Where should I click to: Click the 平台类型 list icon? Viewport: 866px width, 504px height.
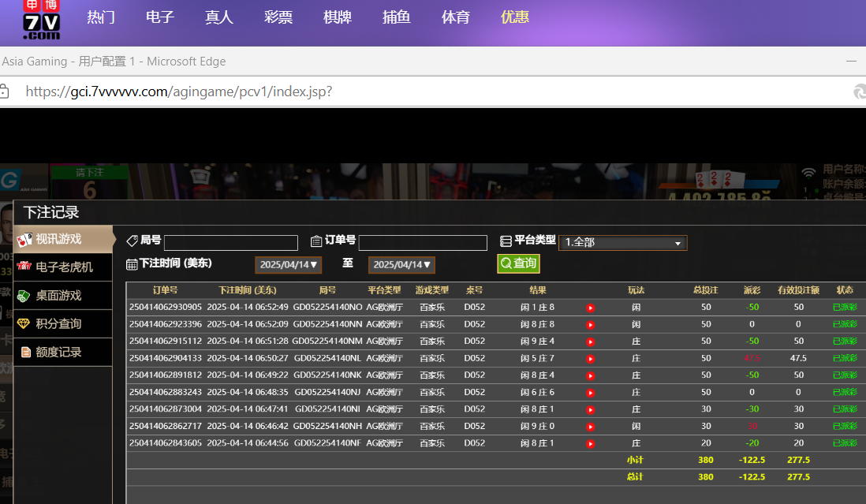pos(506,241)
